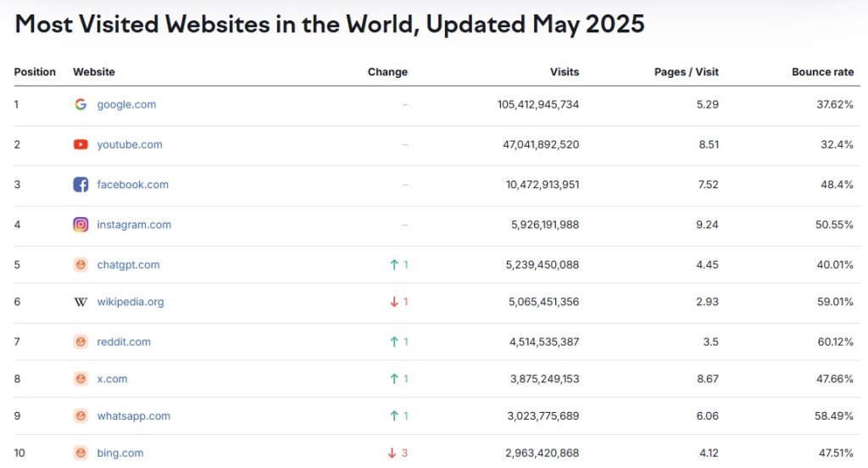Click the Bounce rate column header
This screenshot has width=868, height=468.
point(822,72)
